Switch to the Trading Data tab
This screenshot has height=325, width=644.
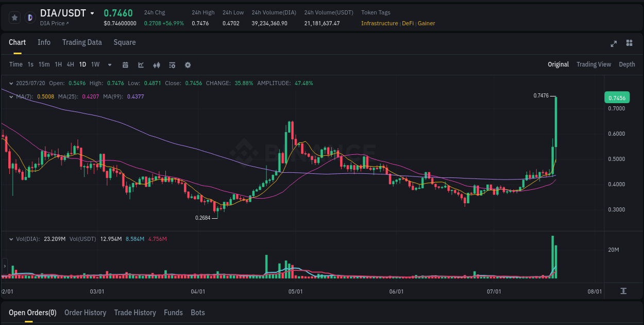coord(82,42)
